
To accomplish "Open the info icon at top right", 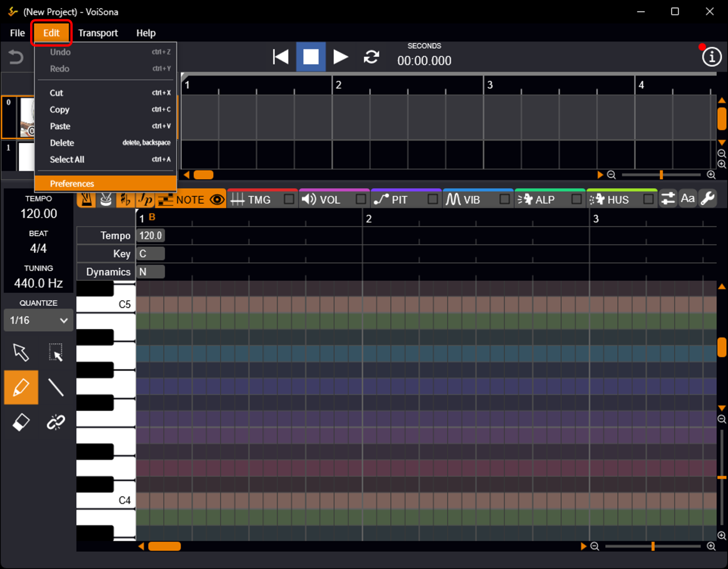I will [712, 57].
